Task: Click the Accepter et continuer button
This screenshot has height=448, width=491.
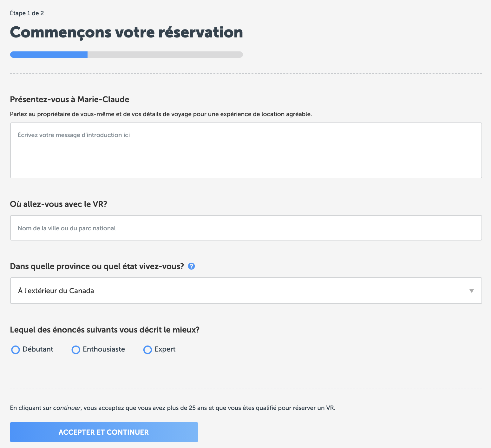Action: (x=104, y=432)
